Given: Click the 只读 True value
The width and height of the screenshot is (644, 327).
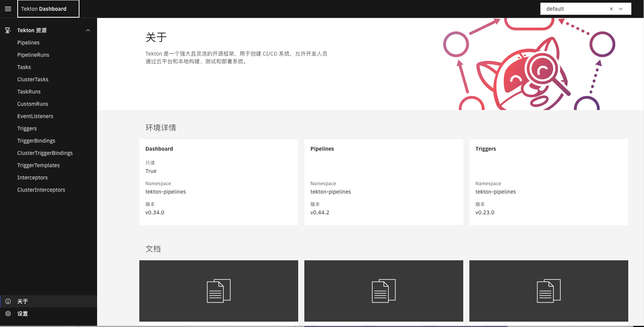Looking at the screenshot, I should (151, 171).
